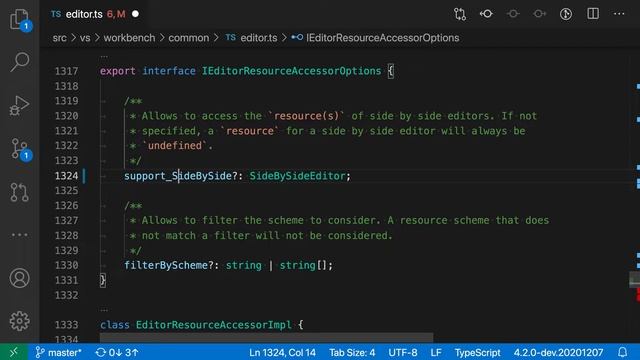Change indentation via Tab Size: 4
Screen dimensions: 640x360
click(x=352, y=352)
